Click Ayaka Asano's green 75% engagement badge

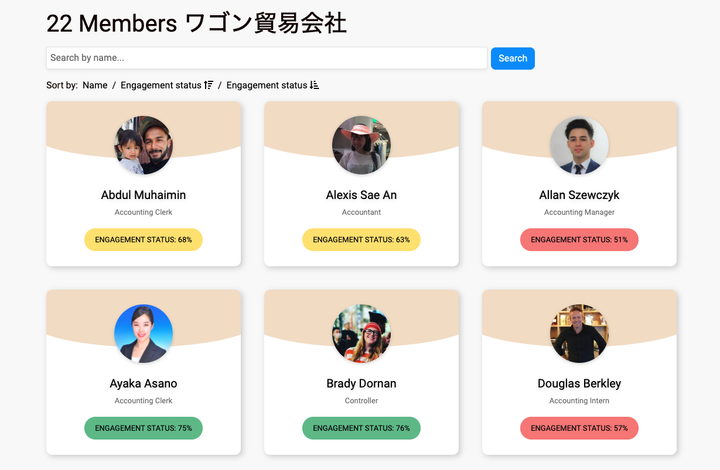click(x=143, y=428)
